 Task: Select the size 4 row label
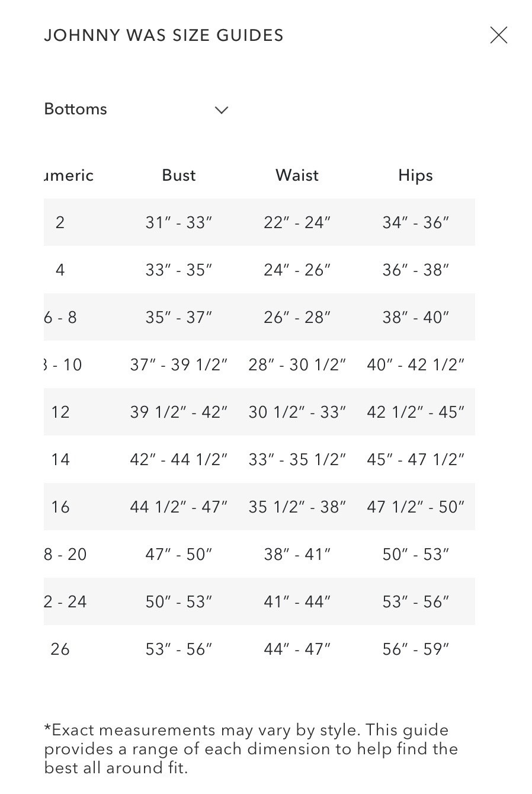pos(60,270)
